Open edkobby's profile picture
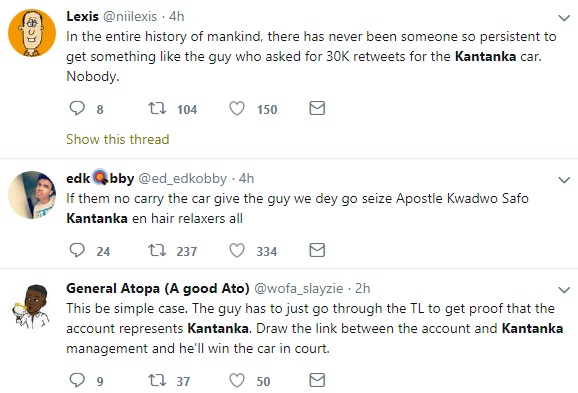 [32, 195]
